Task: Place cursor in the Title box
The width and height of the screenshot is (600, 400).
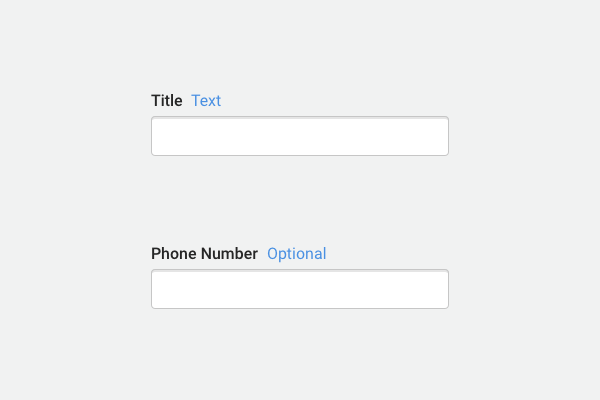Action: coord(300,136)
